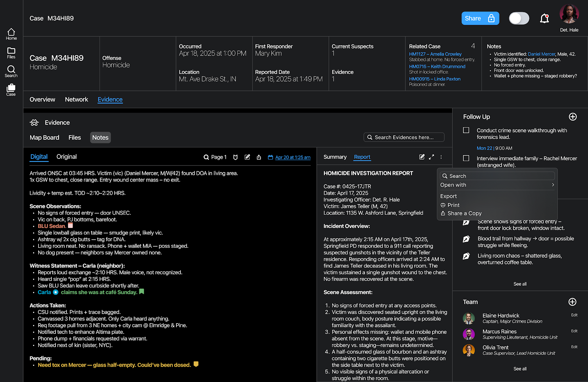Screen dimensions: 588x382
Task: Edit Marcus Raines team entry
Action: click(x=574, y=331)
